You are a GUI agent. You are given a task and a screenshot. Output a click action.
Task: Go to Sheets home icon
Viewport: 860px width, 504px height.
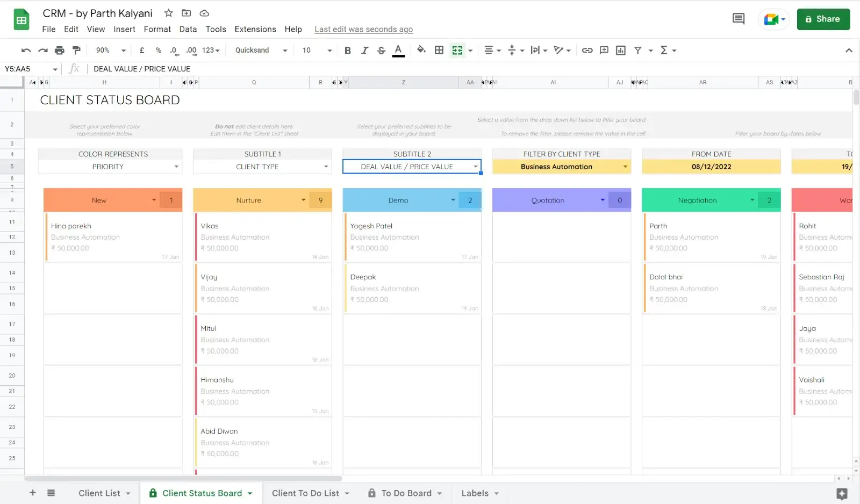[x=21, y=20]
